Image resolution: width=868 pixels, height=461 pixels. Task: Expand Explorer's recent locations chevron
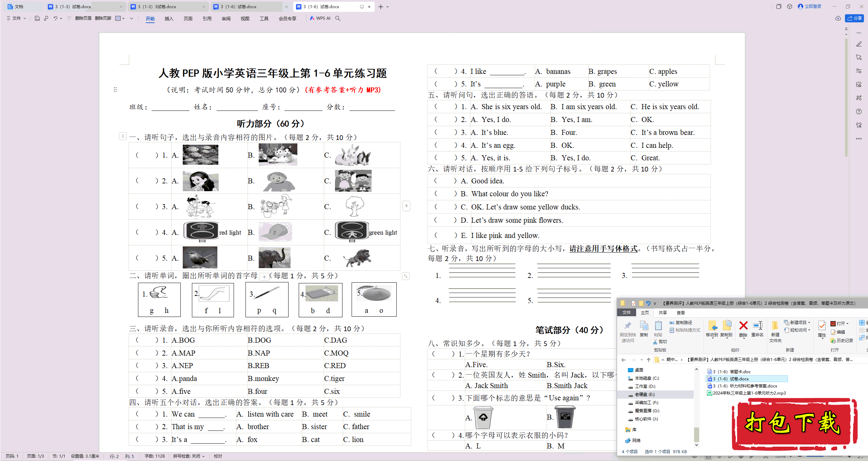click(642, 360)
